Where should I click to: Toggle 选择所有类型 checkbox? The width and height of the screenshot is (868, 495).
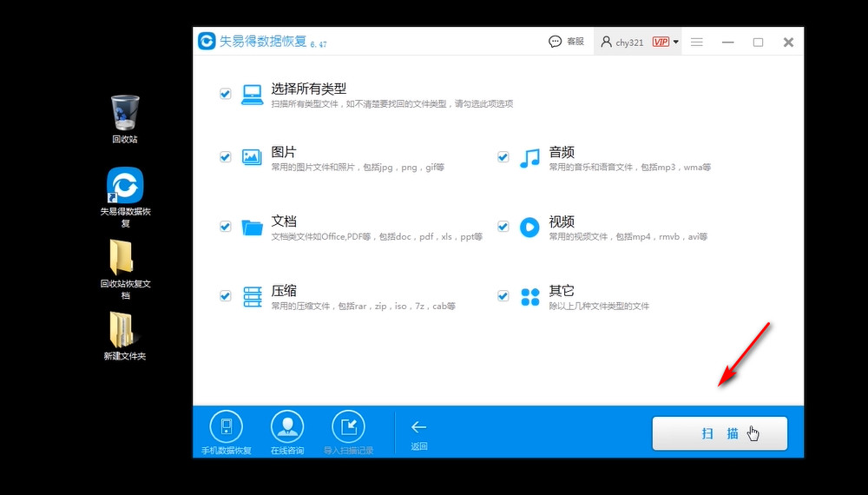click(x=226, y=94)
